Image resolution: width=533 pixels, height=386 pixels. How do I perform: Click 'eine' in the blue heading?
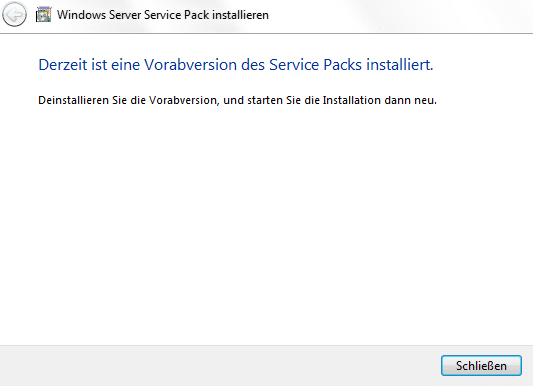tap(125, 65)
